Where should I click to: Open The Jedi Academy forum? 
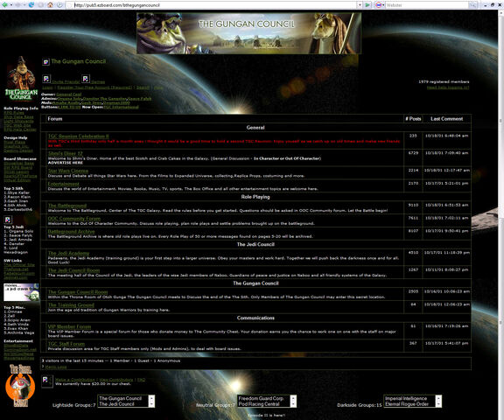pyautogui.click(x=68, y=253)
